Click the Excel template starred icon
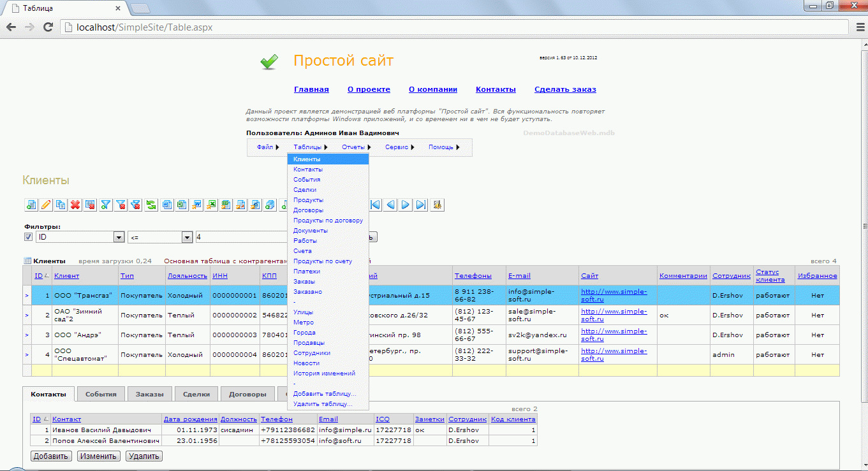Screen dimensions: 868x471 (211, 205)
